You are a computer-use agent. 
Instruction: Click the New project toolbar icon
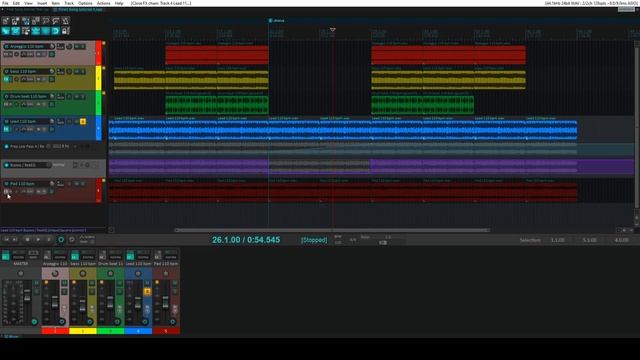tap(6, 21)
